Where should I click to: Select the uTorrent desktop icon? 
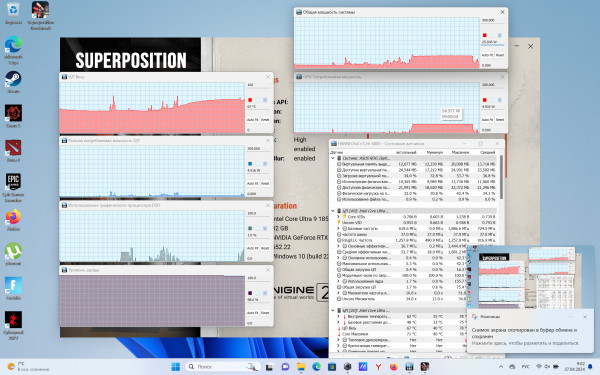point(13,254)
